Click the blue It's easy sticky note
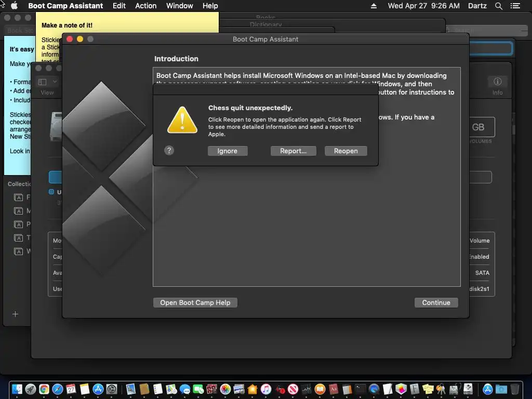 point(17,105)
